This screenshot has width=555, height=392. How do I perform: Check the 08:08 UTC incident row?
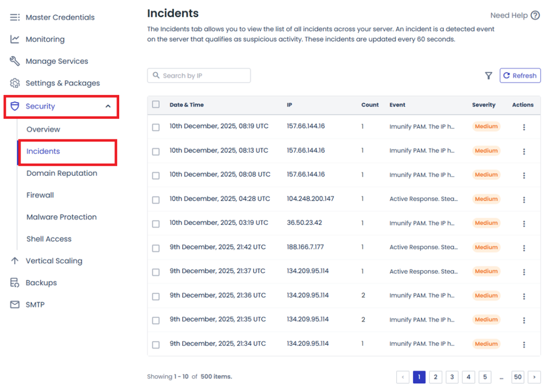coord(156,176)
